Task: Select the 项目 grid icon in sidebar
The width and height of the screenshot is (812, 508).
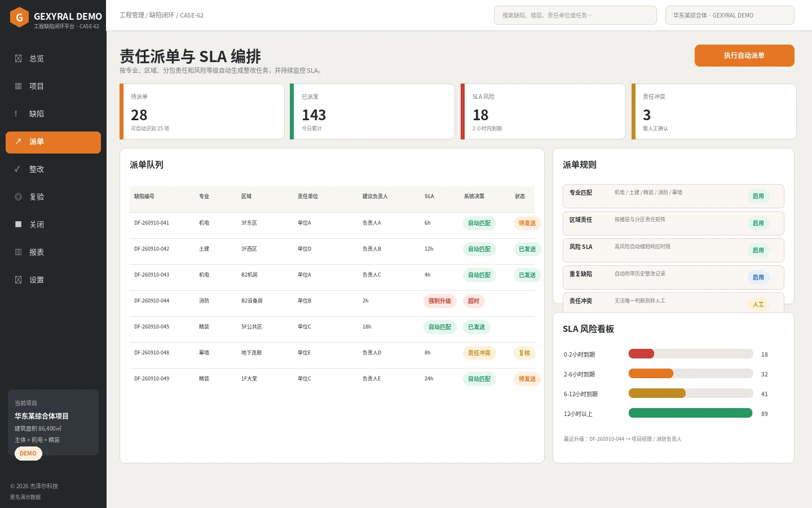Action: pos(18,86)
